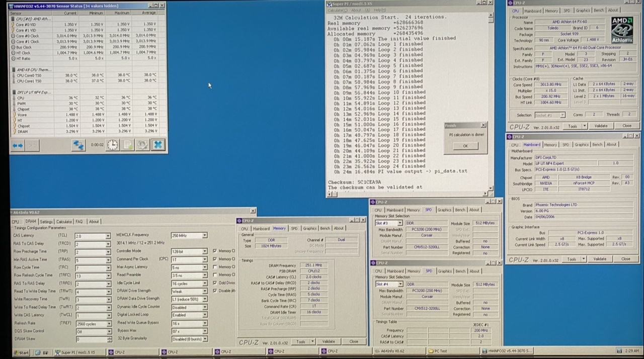Click DRAM Skew spinner arrows
Screen dimensions: 644x359
(x=109, y=340)
